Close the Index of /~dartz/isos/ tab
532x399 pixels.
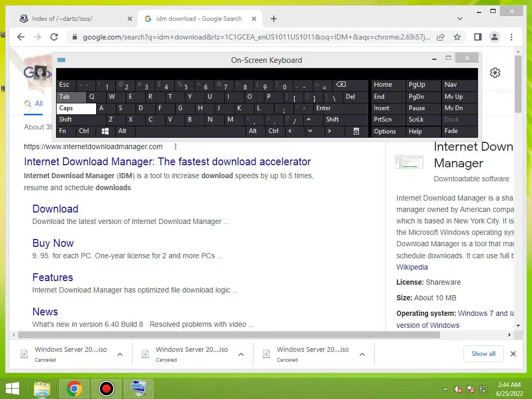coord(129,19)
